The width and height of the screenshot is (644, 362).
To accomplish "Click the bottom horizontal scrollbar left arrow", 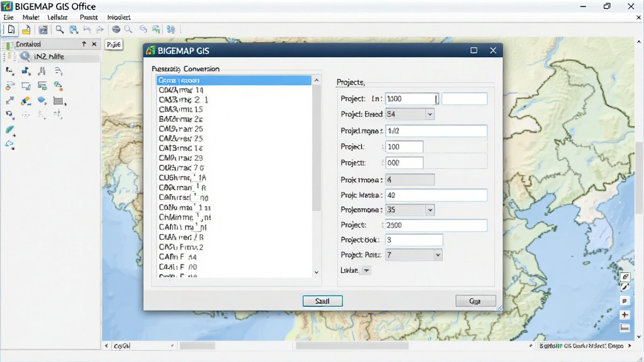I will point(106,346).
